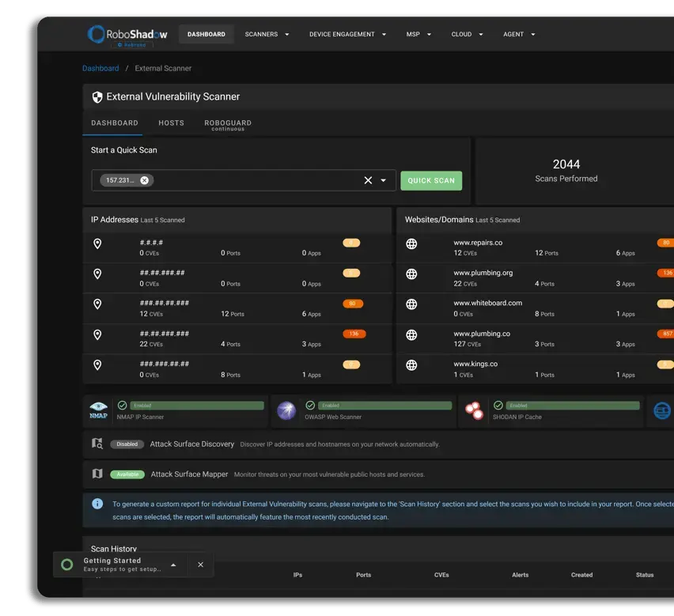Follow the Dashboard breadcrumb link
The image size is (674, 616).
100,68
